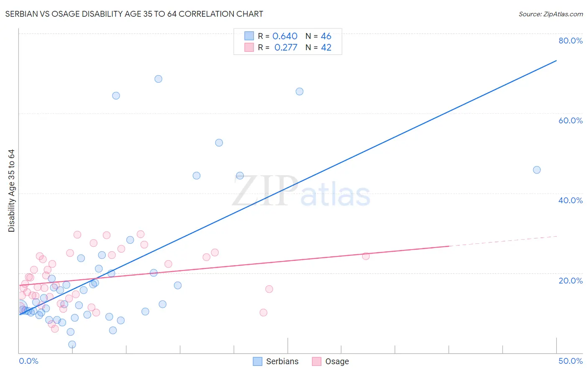Click the blue R = 0.640 legend box
Screen dimensions: 588x373
coord(249,36)
